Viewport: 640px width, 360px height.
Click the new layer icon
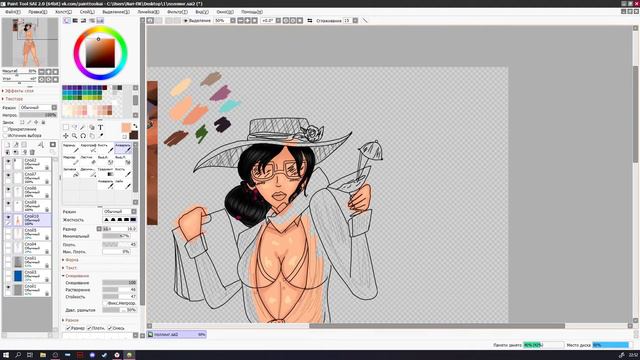tap(8, 144)
